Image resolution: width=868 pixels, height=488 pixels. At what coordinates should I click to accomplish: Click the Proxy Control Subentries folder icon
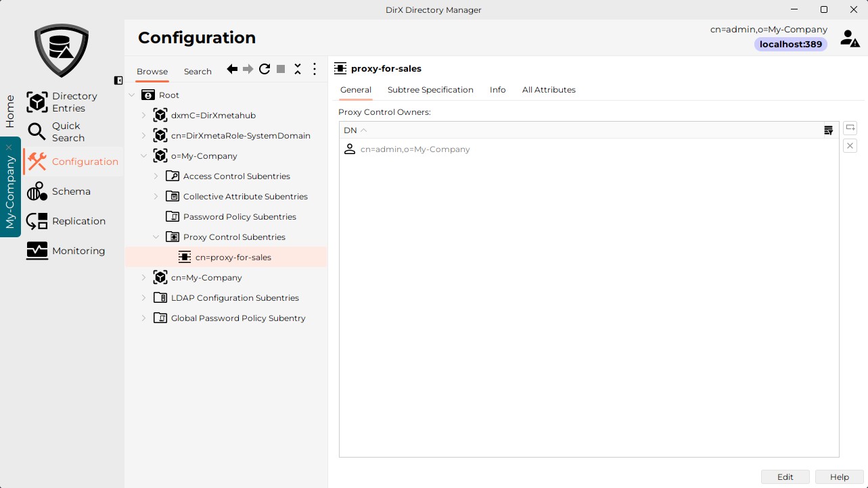pyautogui.click(x=173, y=237)
